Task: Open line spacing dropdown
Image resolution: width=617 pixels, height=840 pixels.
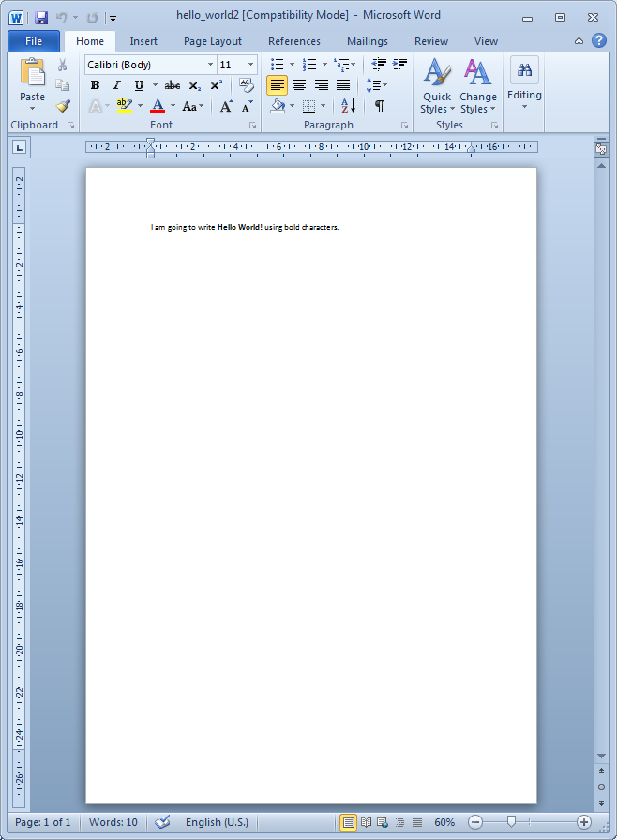Action: click(x=377, y=85)
